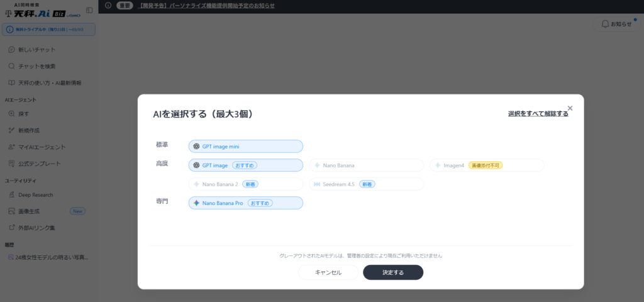This screenshot has height=302, width=644.
Task: Click the sidebar collapse icon
Action: (x=89, y=10)
